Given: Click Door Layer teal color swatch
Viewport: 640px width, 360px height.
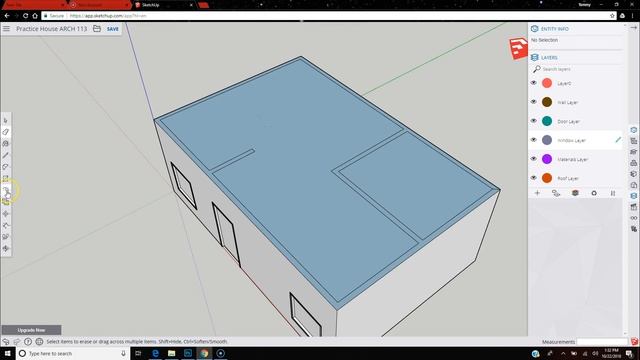Looking at the screenshot, I should 547,121.
